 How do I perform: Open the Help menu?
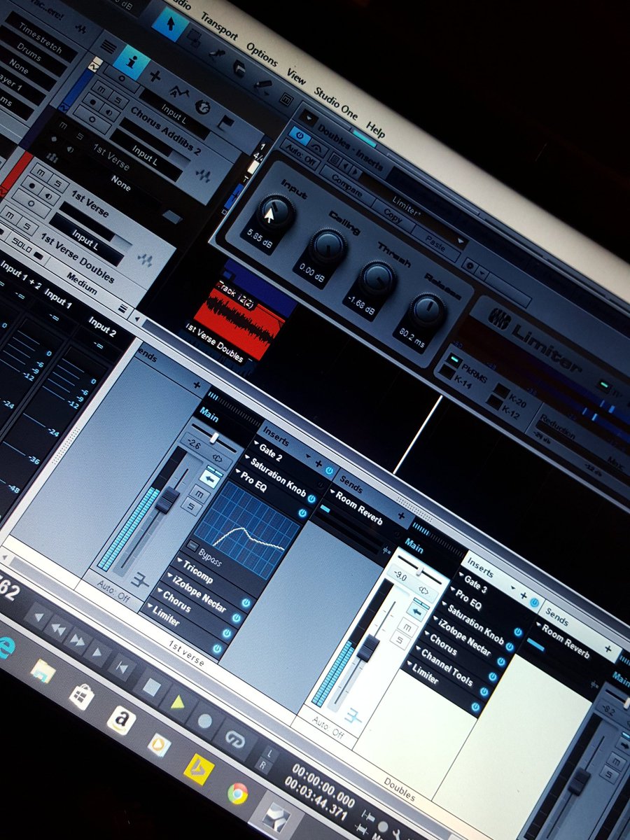[376, 129]
